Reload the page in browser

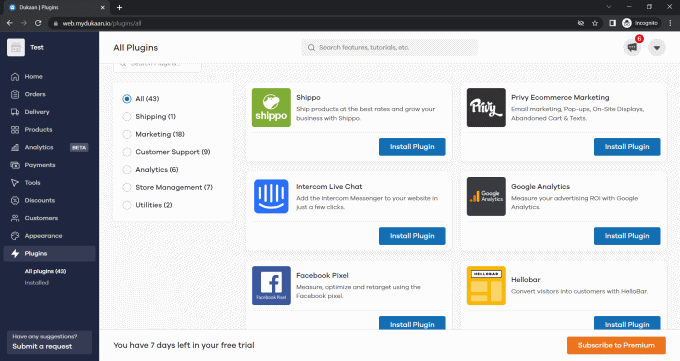[38, 23]
